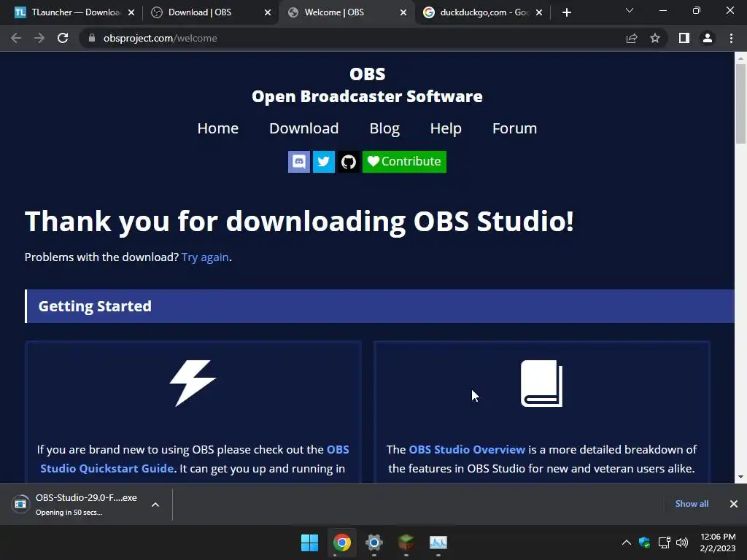
Task: Go back to previous page
Action: click(x=16, y=38)
